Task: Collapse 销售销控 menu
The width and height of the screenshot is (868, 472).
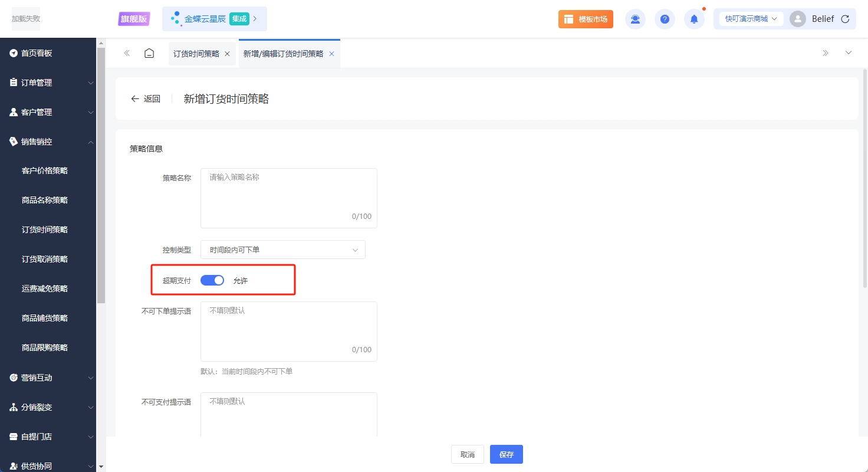Action: 90,142
